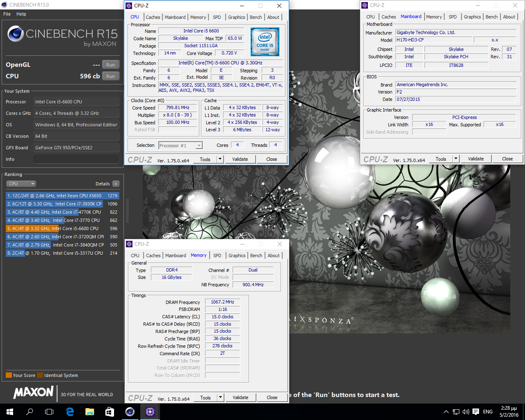Screen dimensions: 525x420
Task: Select the Core i7-4770K ranking row
Action: pyautogui.click(x=62, y=212)
